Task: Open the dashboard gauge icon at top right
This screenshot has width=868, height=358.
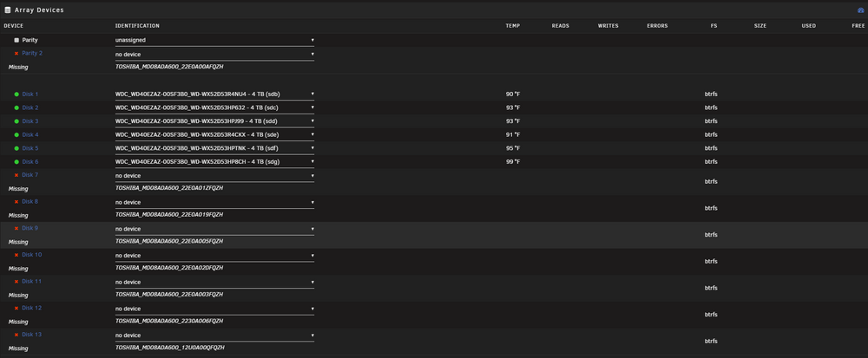Action: pos(860,10)
